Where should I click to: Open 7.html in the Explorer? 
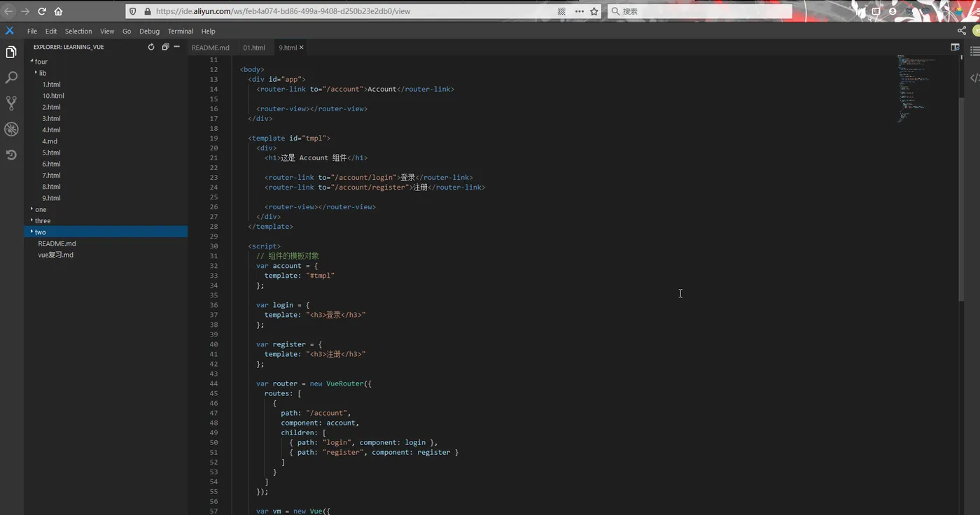pos(51,175)
